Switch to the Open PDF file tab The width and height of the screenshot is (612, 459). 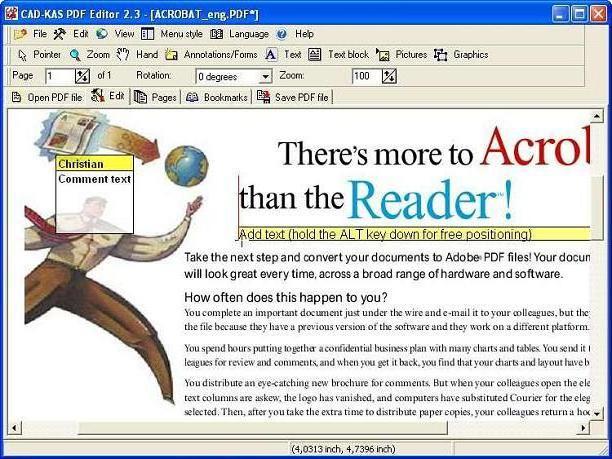[x=47, y=97]
